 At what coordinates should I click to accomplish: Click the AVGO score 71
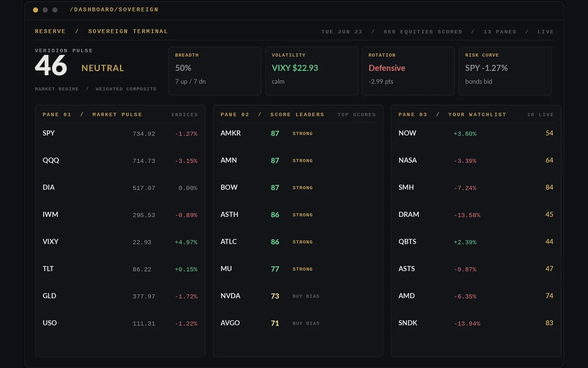pos(275,323)
